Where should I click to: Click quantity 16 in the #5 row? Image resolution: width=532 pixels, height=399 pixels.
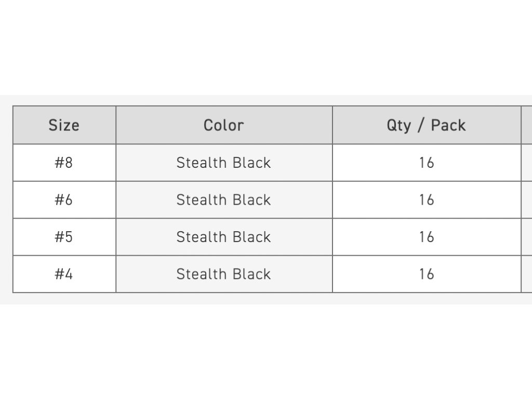point(426,237)
